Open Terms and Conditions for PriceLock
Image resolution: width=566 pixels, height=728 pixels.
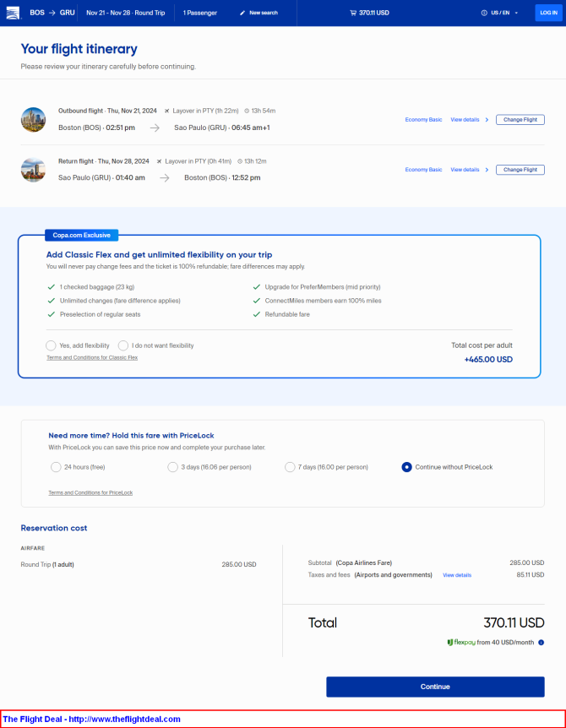click(x=90, y=492)
